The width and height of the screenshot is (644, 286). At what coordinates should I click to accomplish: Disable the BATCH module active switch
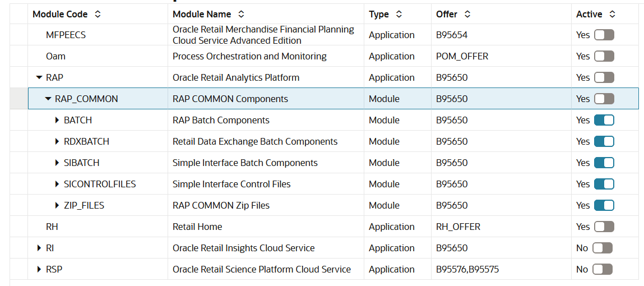pos(604,121)
